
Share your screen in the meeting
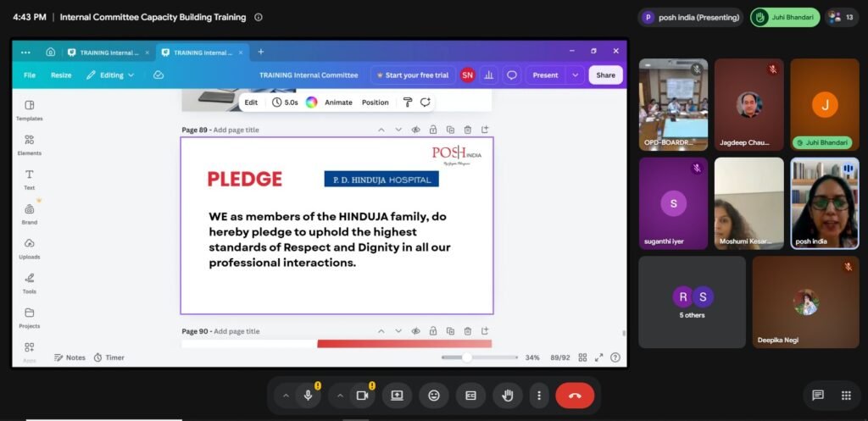[x=397, y=396]
